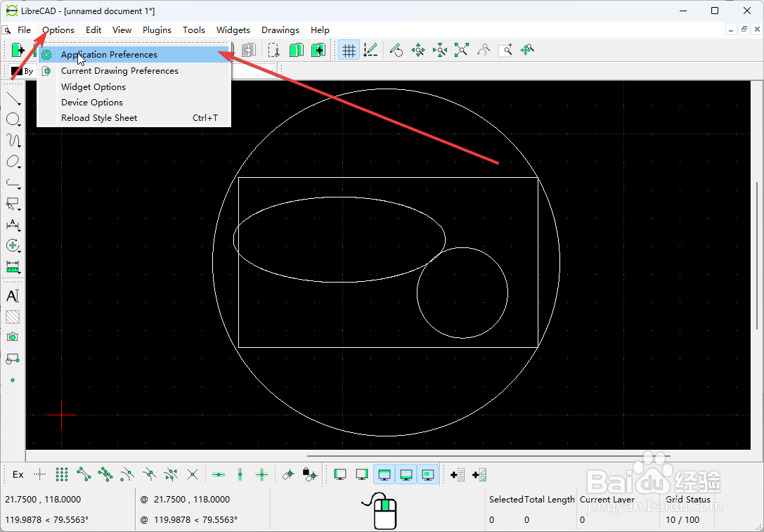The width and height of the screenshot is (764, 532).
Task: Click the Paste icon with plus sign
Action: pyautogui.click(x=318, y=50)
